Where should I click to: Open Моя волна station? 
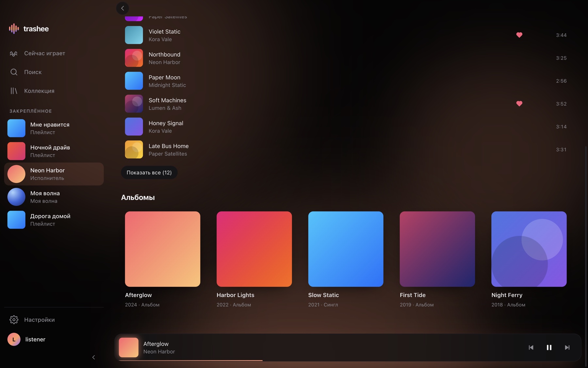[x=54, y=197]
